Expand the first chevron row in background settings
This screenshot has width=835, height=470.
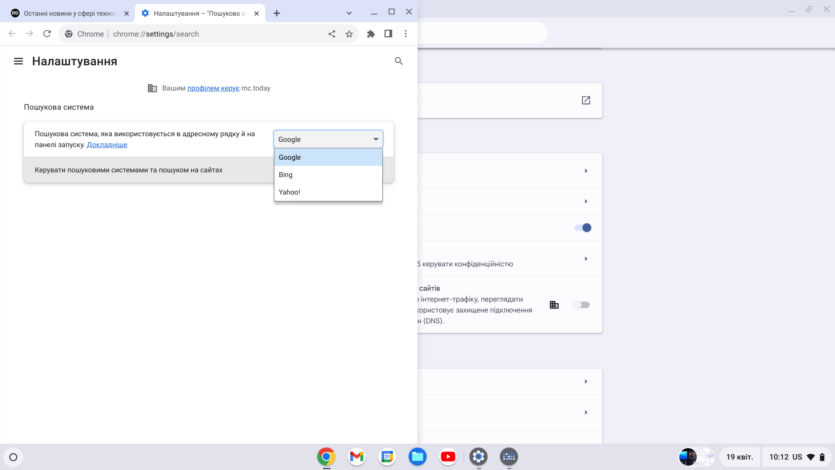click(586, 171)
